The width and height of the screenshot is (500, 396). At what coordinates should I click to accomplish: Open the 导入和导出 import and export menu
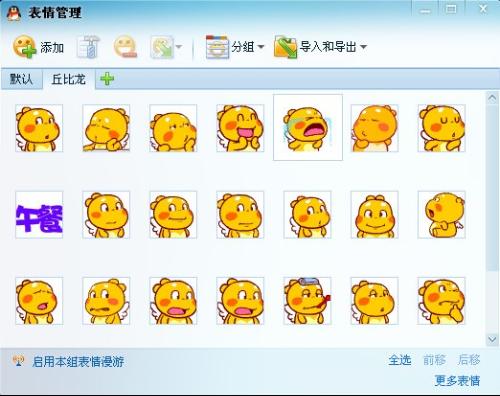[x=320, y=47]
